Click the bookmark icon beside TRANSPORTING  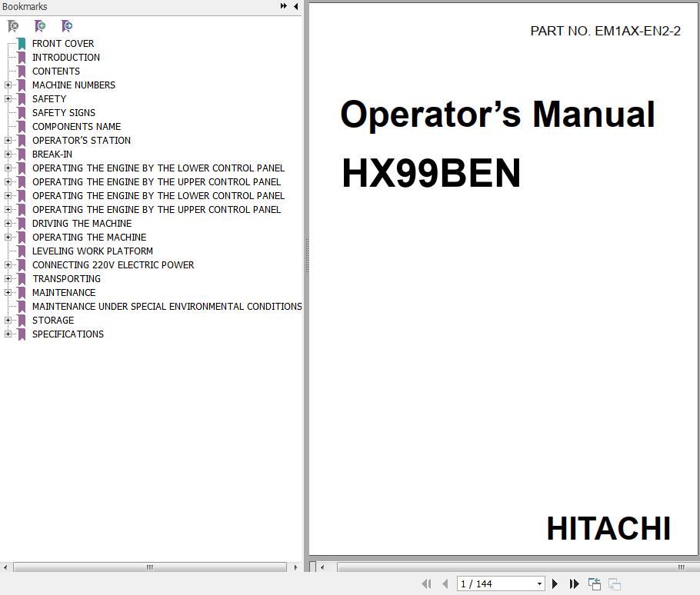[x=22, y=279]
